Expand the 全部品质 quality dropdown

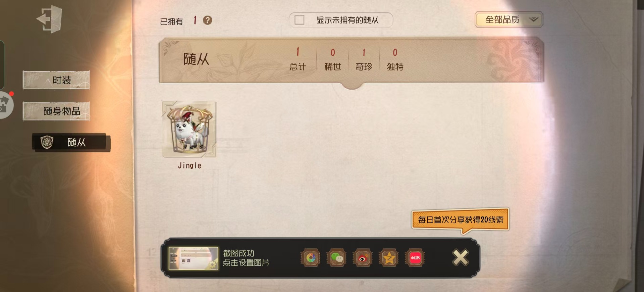pyautogui.click(x=508, y=20)
